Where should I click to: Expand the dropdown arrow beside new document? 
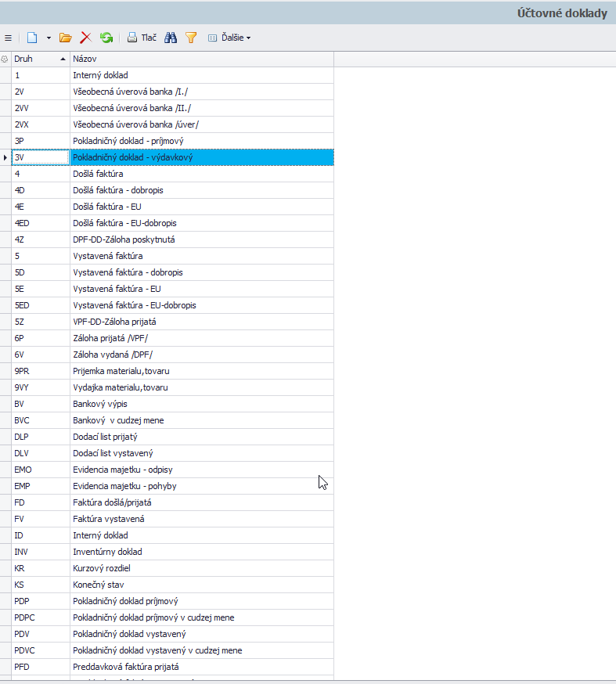tap(49, 38)
